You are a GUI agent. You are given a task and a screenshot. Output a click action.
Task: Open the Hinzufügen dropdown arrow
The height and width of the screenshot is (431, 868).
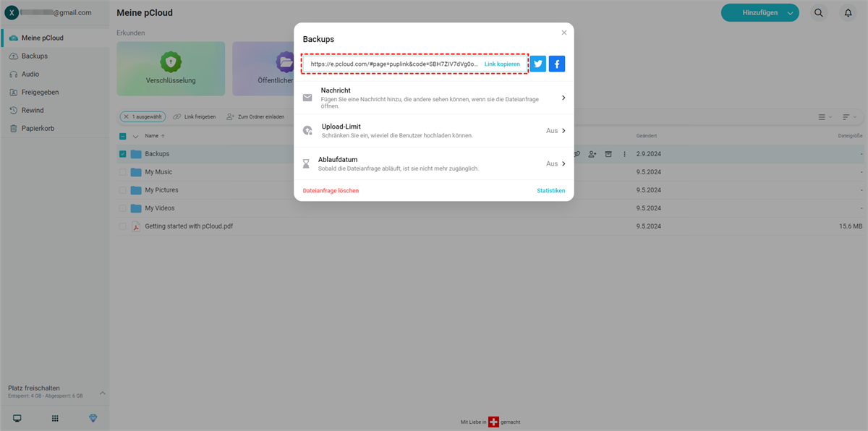tap(790, 13)
